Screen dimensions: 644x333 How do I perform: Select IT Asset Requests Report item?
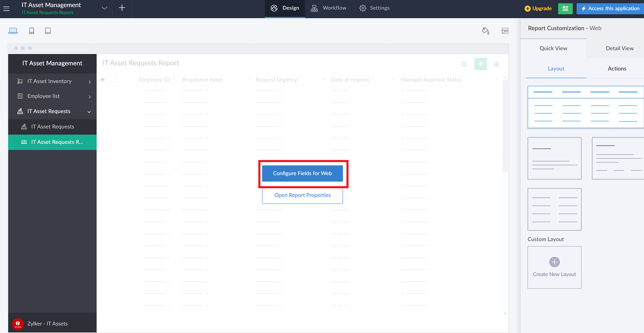(x=52, y=142)
